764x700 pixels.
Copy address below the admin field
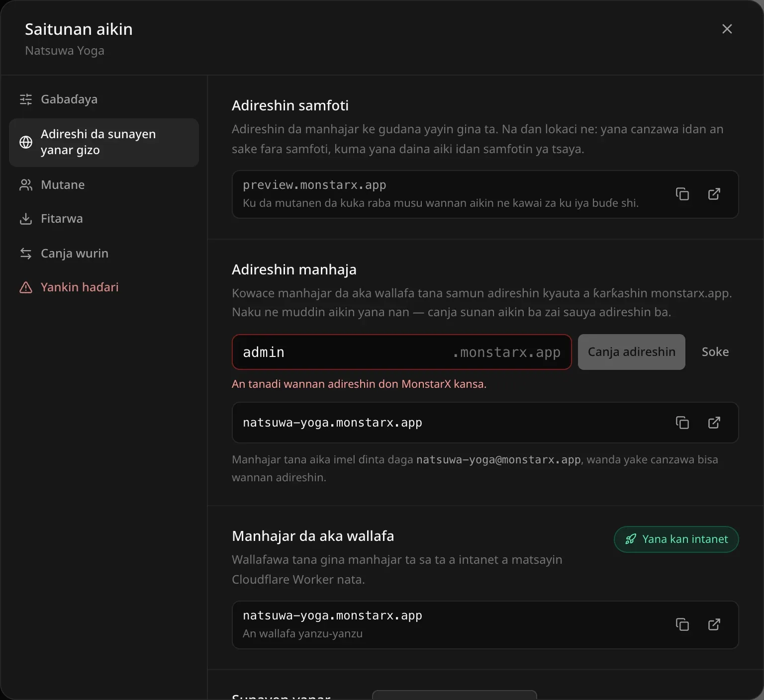[682, 423]
